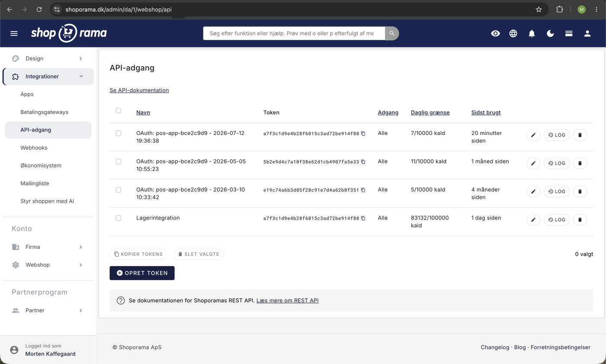Check the Lagerintegration row checkbox
Screen dimensions: 606x364
(x=119, y=218)
